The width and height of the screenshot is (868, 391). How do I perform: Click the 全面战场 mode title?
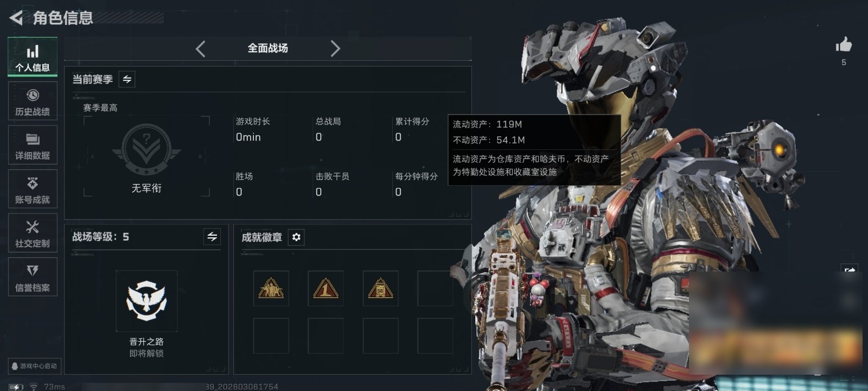pos(268,48)
